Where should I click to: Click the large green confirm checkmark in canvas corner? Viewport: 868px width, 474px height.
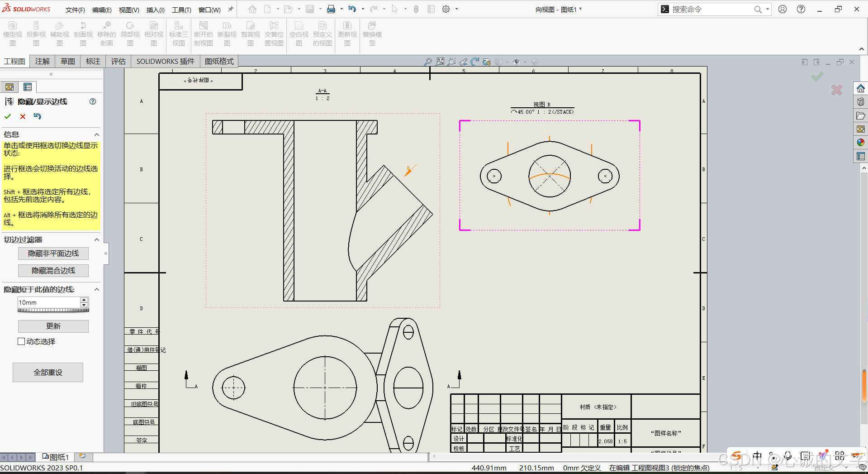(x=817, y=77)
